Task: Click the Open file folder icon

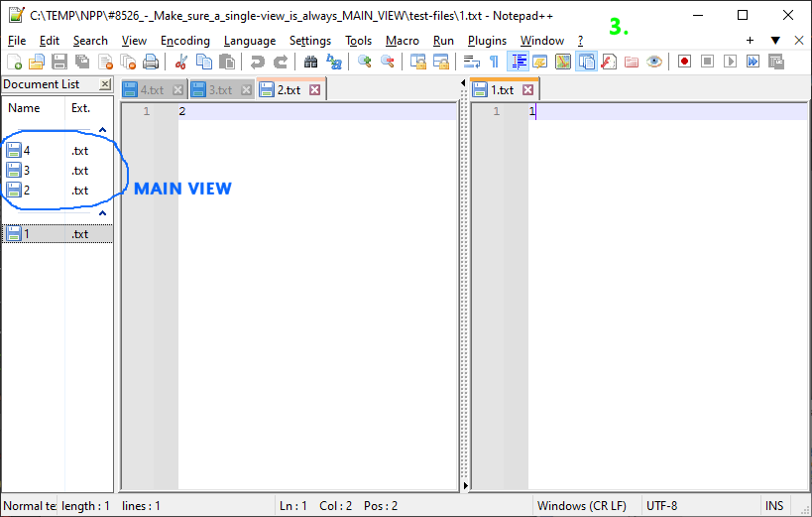Action: (x=36, y=62)
